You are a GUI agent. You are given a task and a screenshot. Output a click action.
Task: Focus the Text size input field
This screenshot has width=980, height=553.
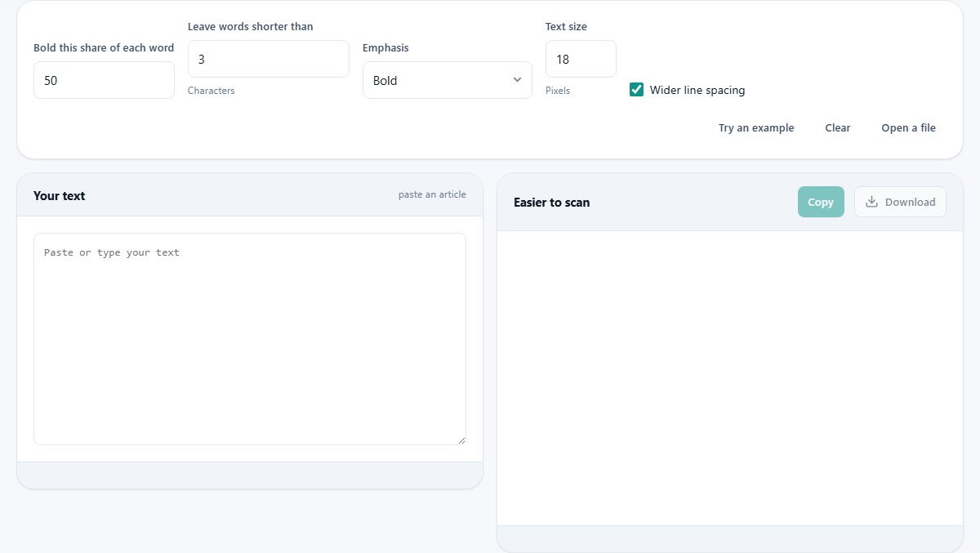581,59
